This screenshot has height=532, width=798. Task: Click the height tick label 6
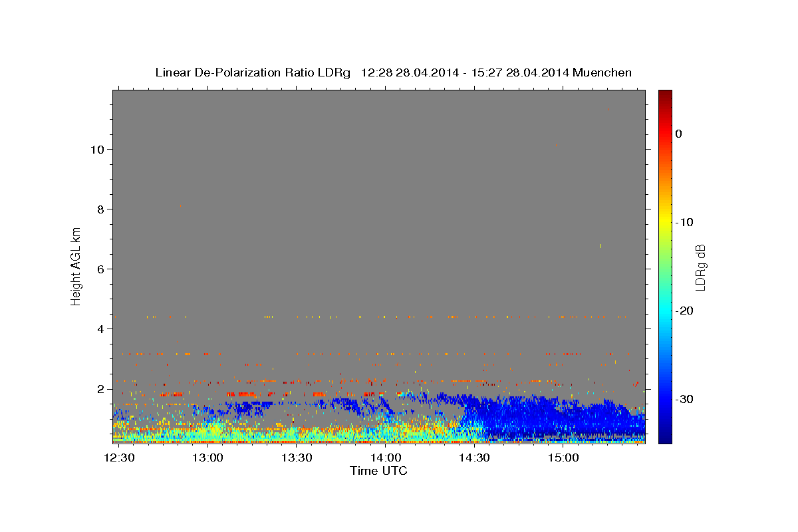[102, 269]
